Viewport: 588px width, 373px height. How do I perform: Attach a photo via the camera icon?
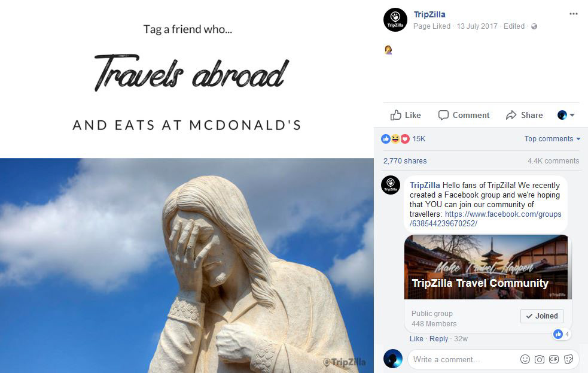click(540, 359)
